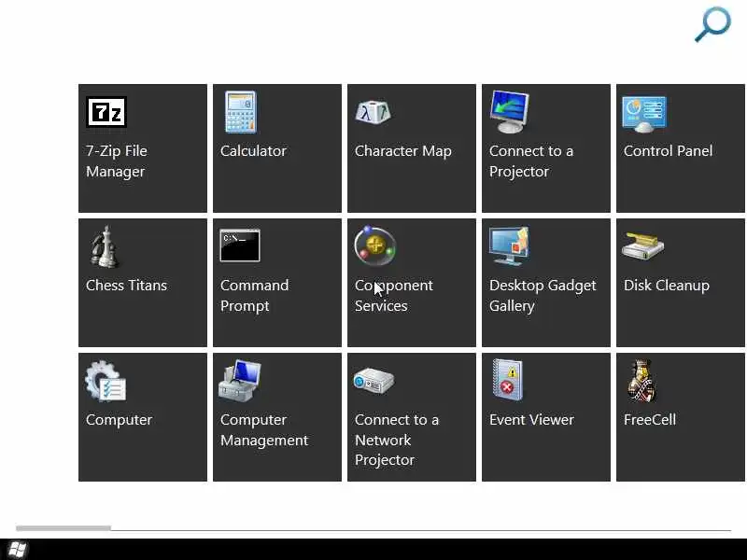Open Event Viewer notebook icon
Screen dimensions: 747x560
pos(508,380)
